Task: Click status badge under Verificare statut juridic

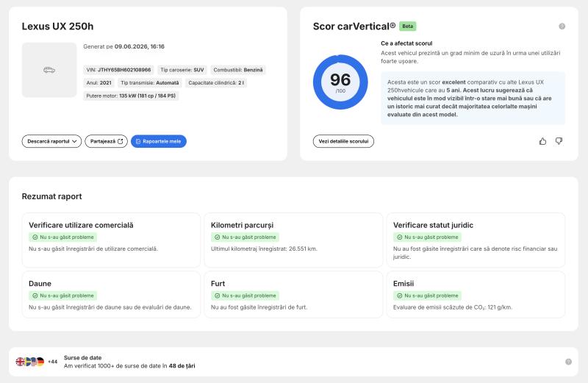Action: pyautogui.click(x=428, y=237)
